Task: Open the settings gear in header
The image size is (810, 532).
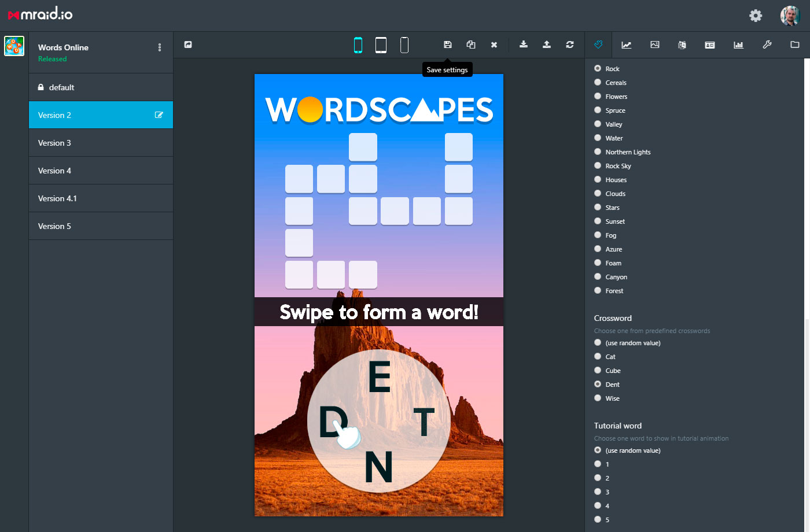Action: [x=756, y=16]
